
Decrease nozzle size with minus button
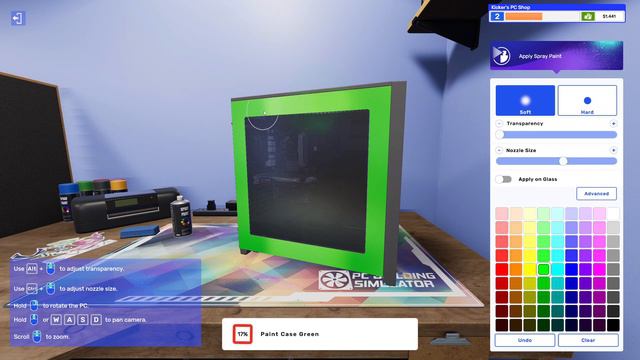tap(499, 150)
